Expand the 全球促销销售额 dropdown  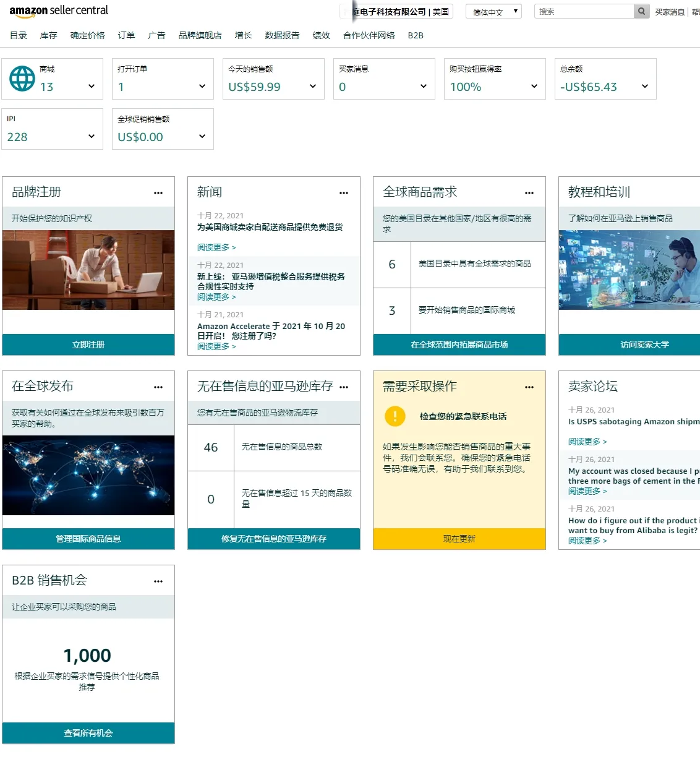click(x=202, y=137)
